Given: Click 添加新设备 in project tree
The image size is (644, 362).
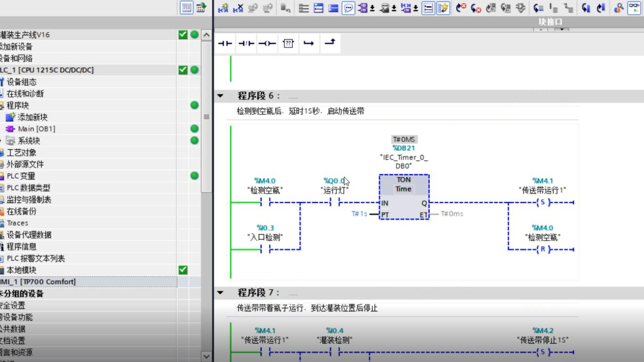Looking at the screenshot, I should click(x=16, y=47).
